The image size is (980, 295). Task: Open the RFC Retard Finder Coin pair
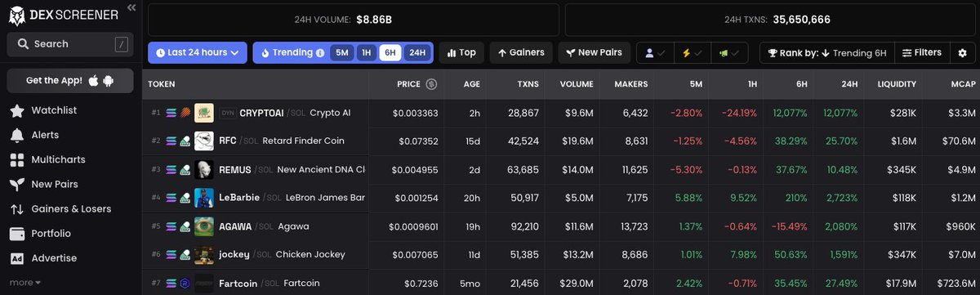(561, 141)
